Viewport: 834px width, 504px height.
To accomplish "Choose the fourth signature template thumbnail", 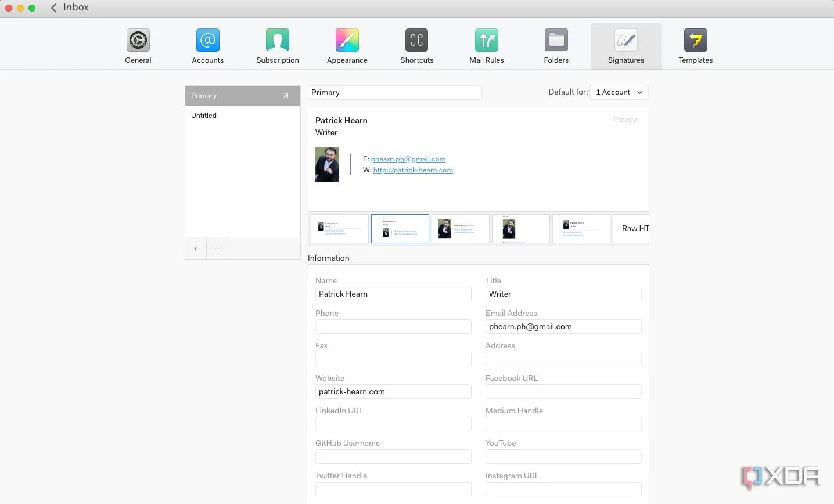I will click(521, 229).
